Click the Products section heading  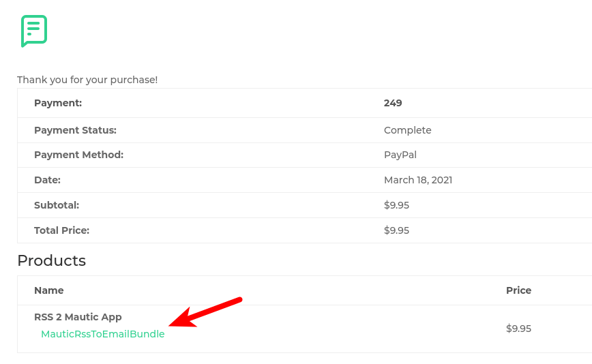(51, 260)
